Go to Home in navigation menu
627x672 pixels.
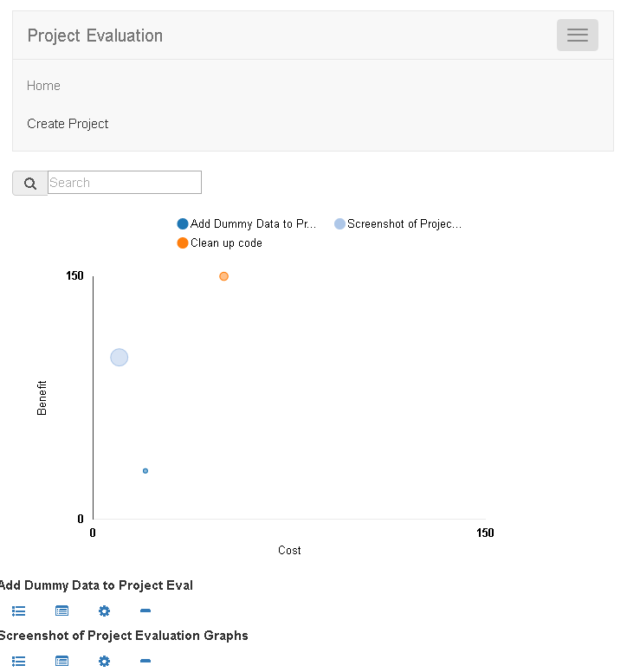coord(43,86)
